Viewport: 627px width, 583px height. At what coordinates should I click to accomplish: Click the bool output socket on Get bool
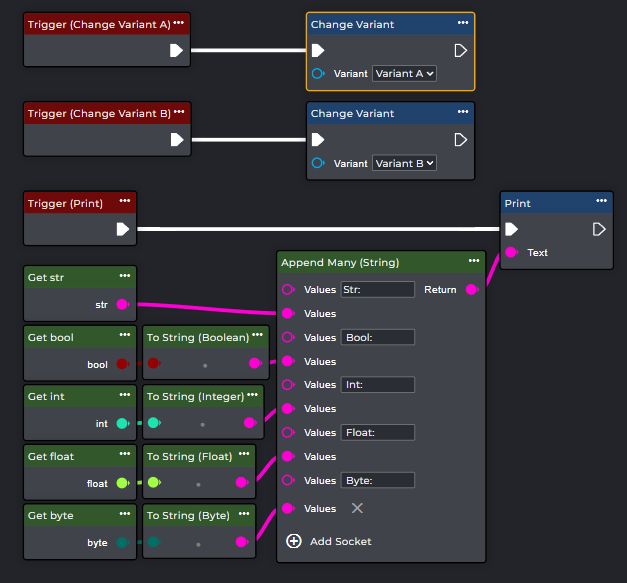tap(123, 364)
